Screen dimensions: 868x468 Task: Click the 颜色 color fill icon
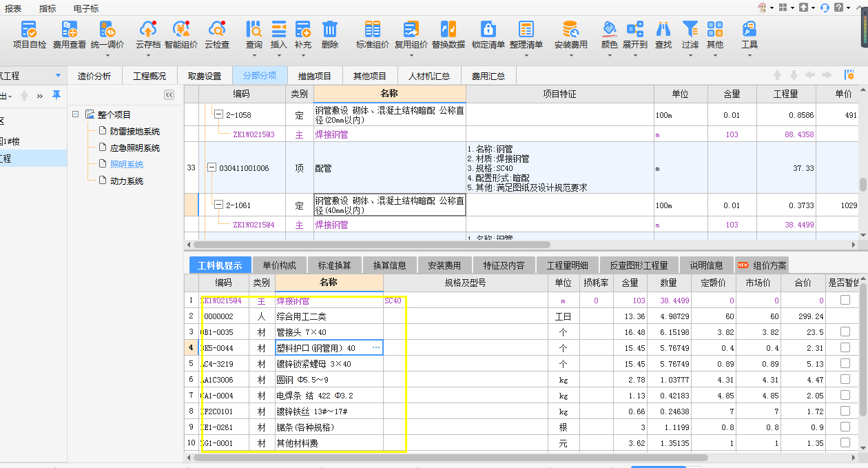tap(609, 30)
